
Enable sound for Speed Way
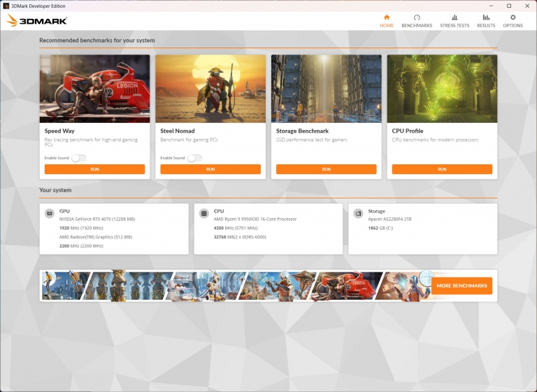[x=79, y=158]
